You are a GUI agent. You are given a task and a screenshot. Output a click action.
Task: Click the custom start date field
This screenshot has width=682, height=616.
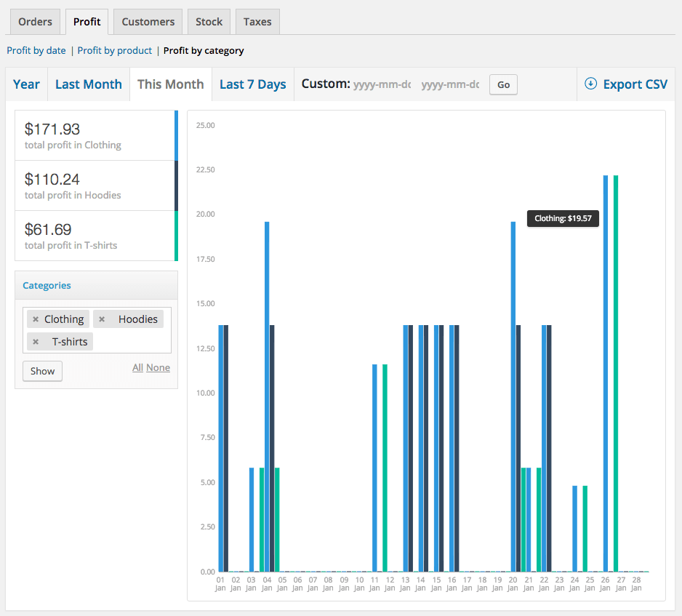382,85
